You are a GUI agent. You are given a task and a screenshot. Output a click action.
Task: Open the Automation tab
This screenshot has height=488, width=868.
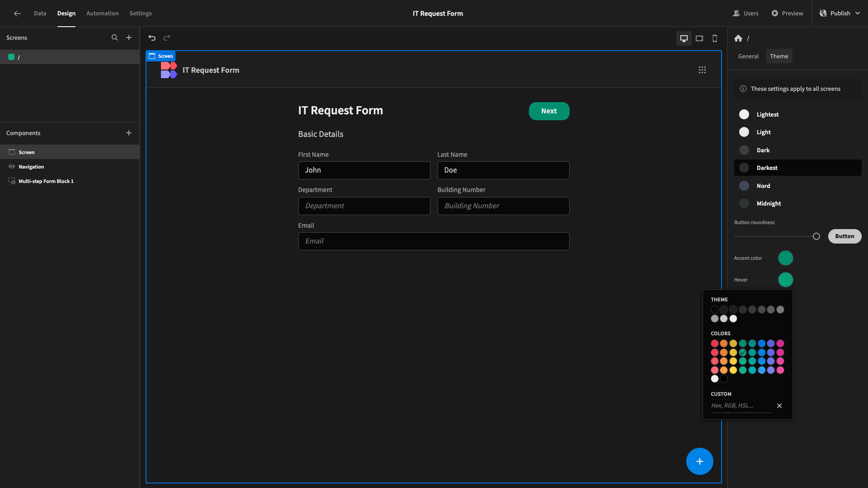[x=103, y=14]
